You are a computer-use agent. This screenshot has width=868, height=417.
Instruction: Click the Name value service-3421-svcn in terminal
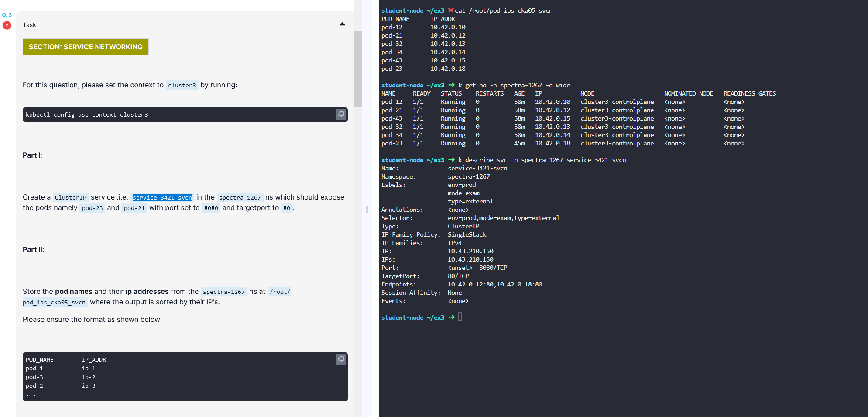click(477, 168)
